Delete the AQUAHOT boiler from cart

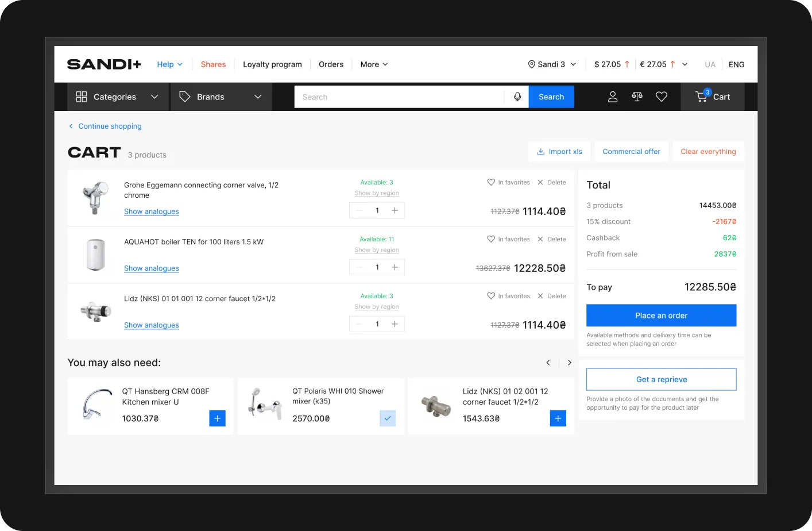[552, 239]
